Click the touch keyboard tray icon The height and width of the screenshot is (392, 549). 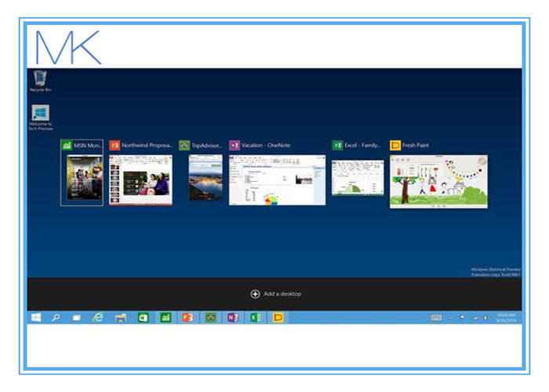pos(436,318)
